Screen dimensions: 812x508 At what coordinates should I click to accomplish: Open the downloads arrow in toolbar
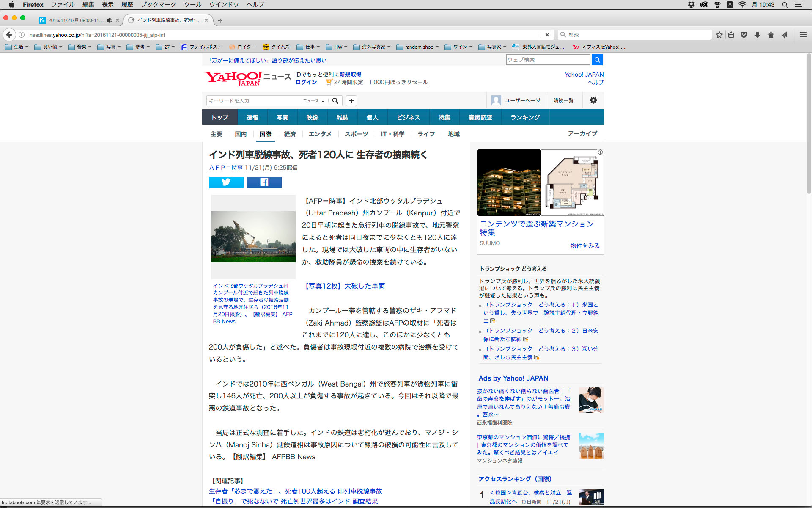point(757,35)
